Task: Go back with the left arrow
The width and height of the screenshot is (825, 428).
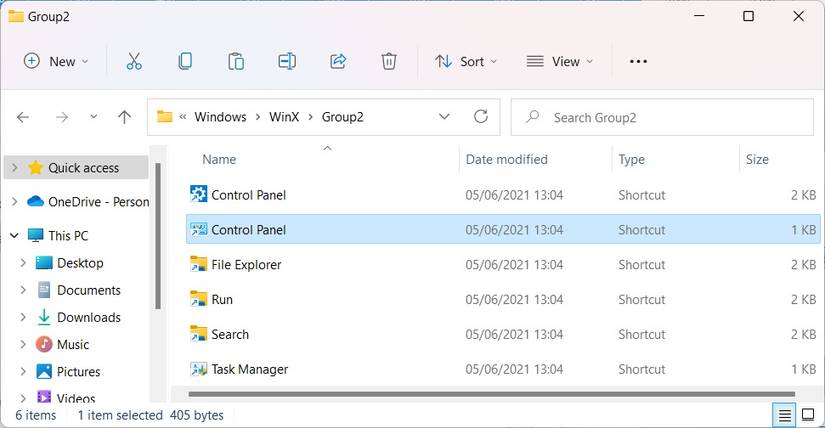Action: [x=23, y=117]
